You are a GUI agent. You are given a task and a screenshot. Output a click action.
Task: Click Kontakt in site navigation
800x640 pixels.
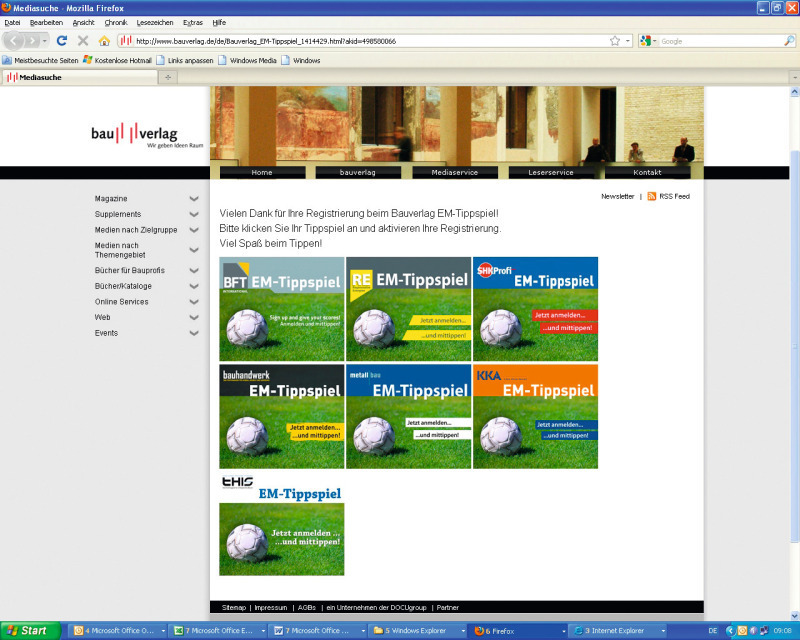[647, 173]
